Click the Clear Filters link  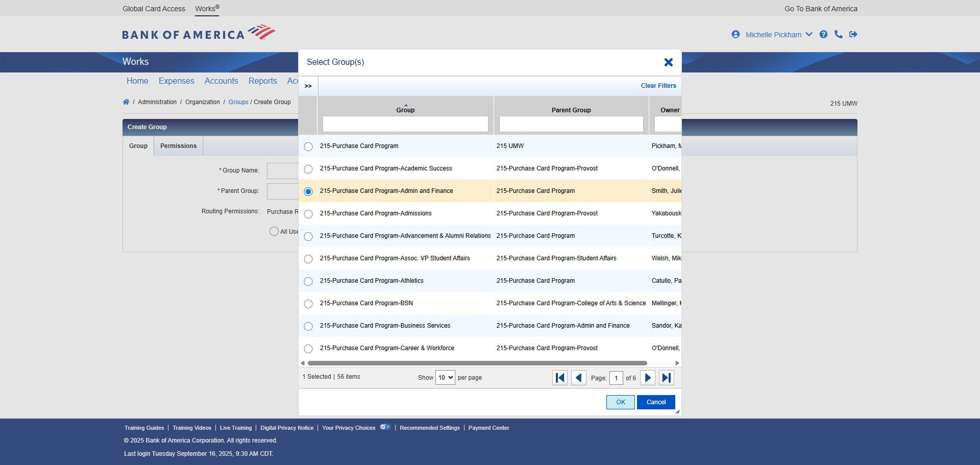tap(658, 86)
